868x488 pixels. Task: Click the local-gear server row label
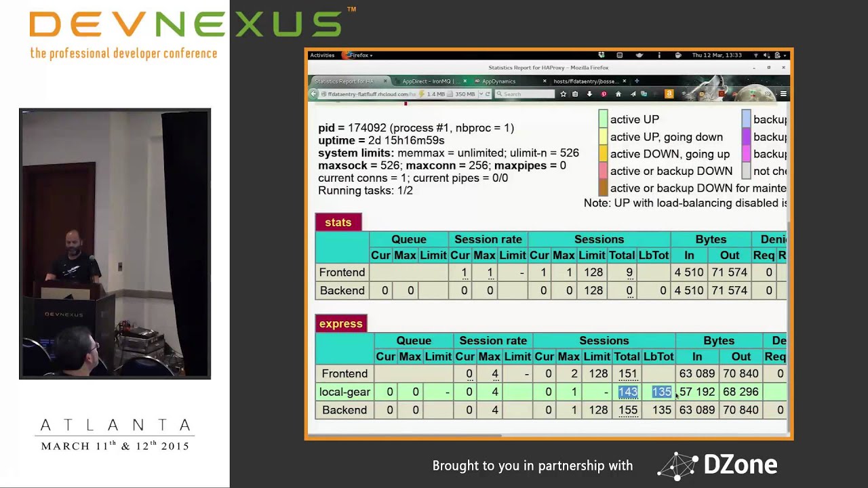344,392
